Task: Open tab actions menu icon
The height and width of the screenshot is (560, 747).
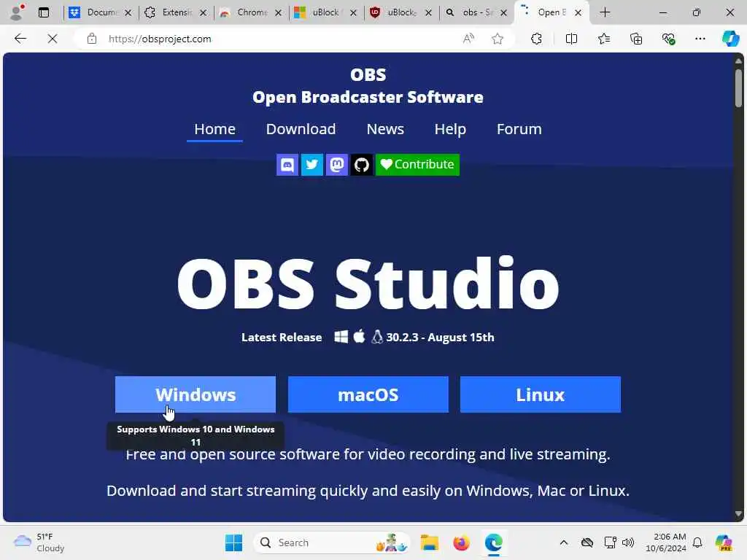Action: tap(43, 12)
